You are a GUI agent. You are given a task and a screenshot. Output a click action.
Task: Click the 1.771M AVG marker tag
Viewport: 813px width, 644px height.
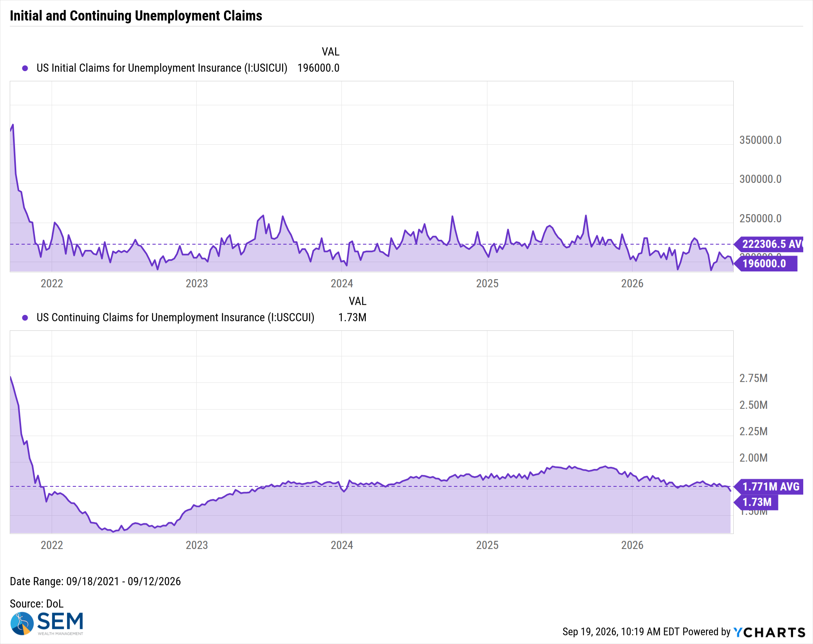[x=769, y=487]
